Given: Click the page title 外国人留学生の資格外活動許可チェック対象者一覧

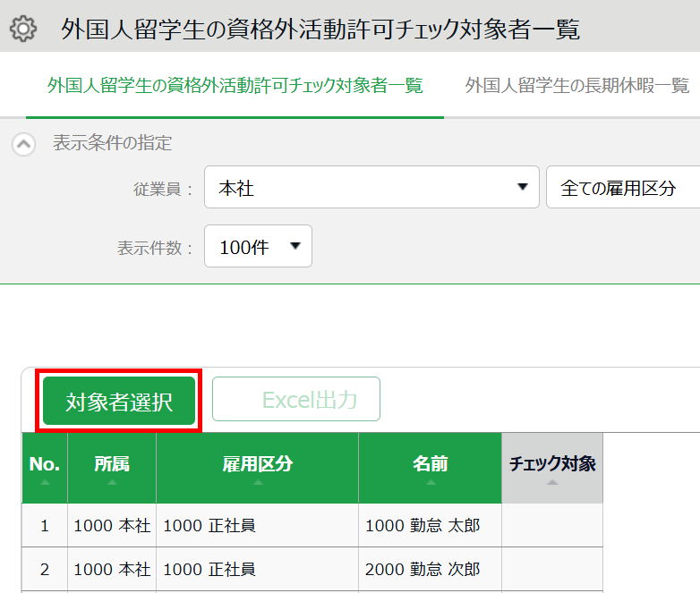Looking at the screenshot, I should [320, 30].
